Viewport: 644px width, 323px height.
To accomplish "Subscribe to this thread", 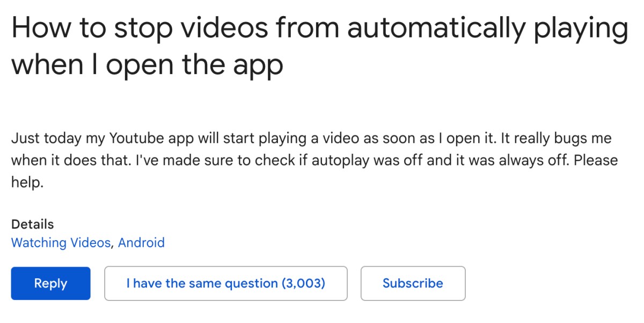I will 413,283.
